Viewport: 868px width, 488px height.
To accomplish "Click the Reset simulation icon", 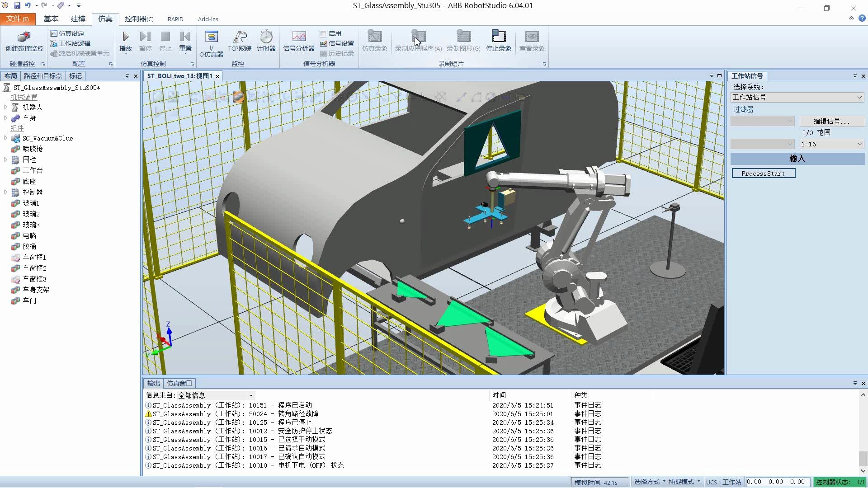I will (x=185, y=37).
